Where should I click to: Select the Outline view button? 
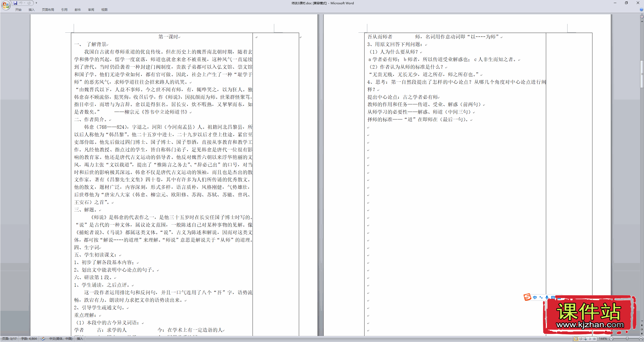(590, 339)
